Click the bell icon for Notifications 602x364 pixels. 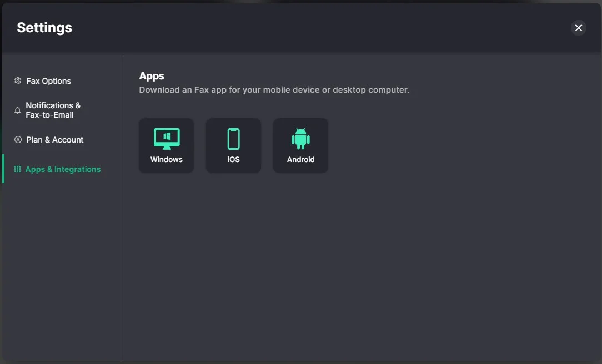(x=18, y=110)
